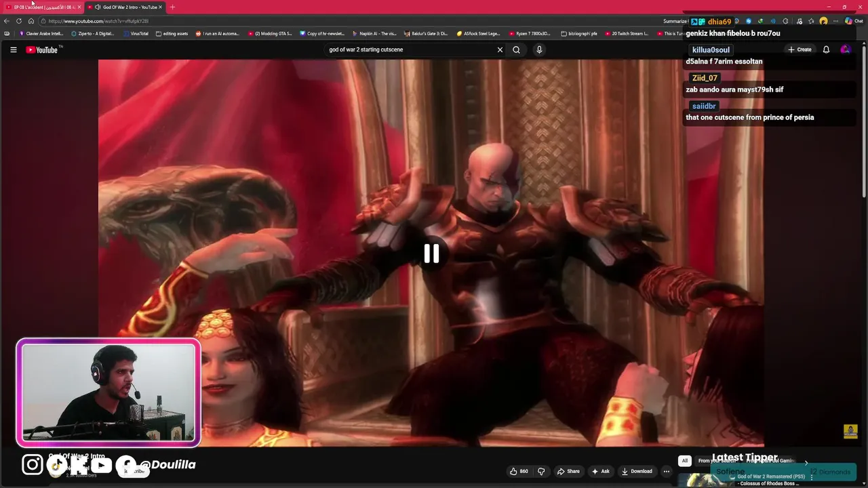Open the YouTube account avatar menu
This screenshot has width=868, height=488.
click(x=845, y=49)
